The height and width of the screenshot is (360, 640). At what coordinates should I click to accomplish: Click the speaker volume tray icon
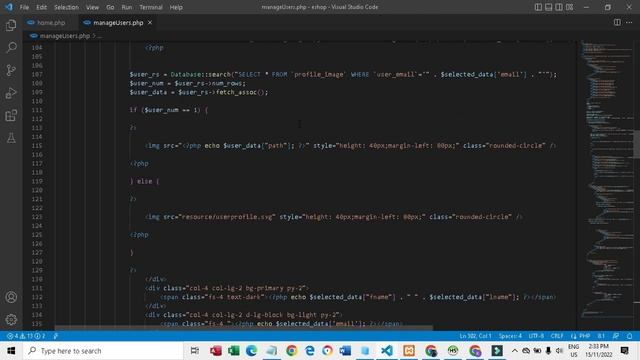tap(559, 351)
